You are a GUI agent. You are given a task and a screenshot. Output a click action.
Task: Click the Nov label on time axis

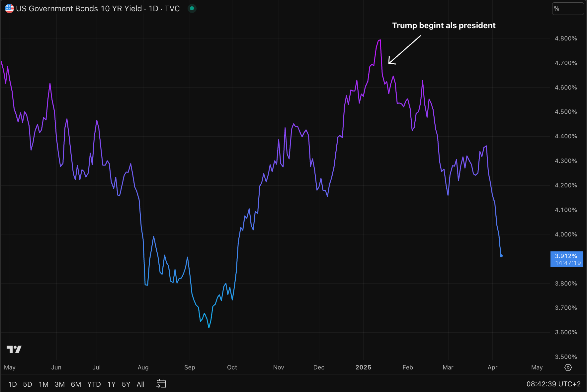click(279, 367)
